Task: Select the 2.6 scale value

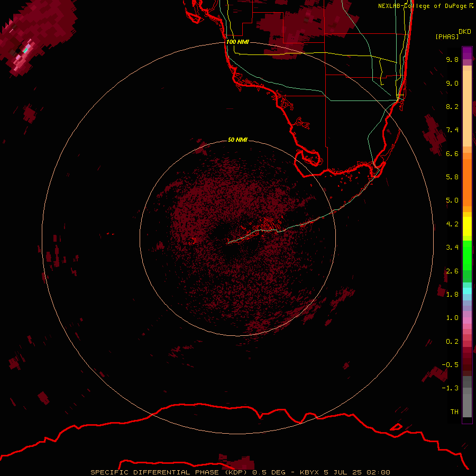Action: [452, 271]
